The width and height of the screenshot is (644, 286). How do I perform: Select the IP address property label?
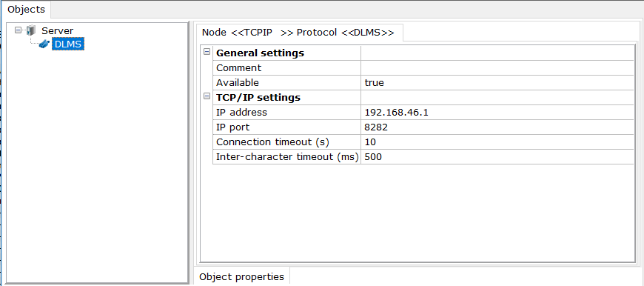(x=241, y=113)
